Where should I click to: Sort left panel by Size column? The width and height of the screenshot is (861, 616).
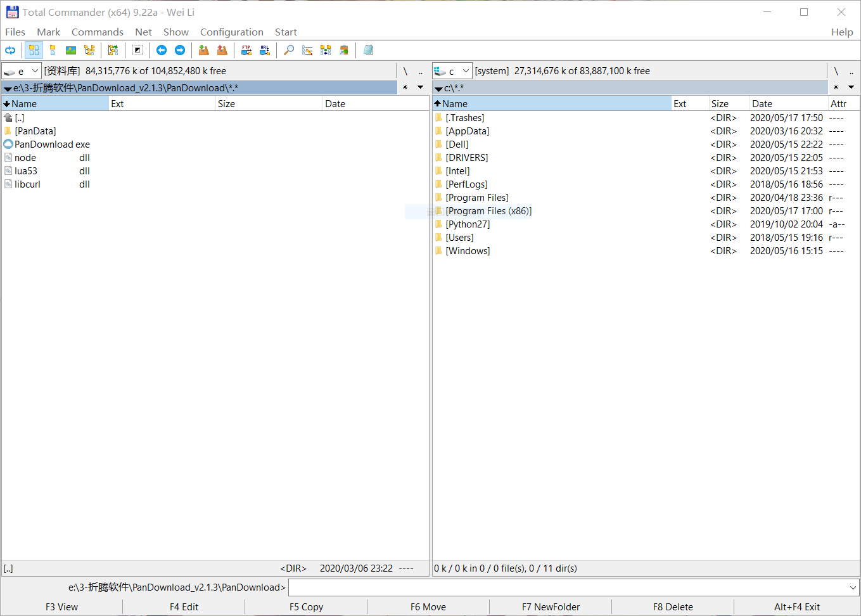point(269,103)
